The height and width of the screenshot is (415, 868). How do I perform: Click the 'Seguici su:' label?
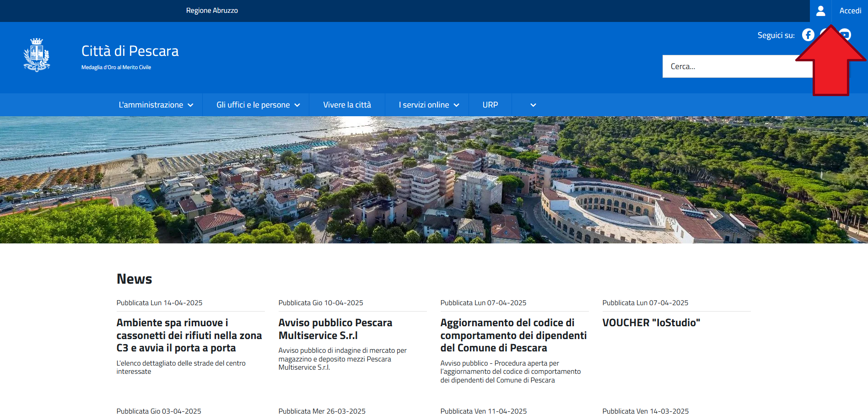tap(776, 35)
